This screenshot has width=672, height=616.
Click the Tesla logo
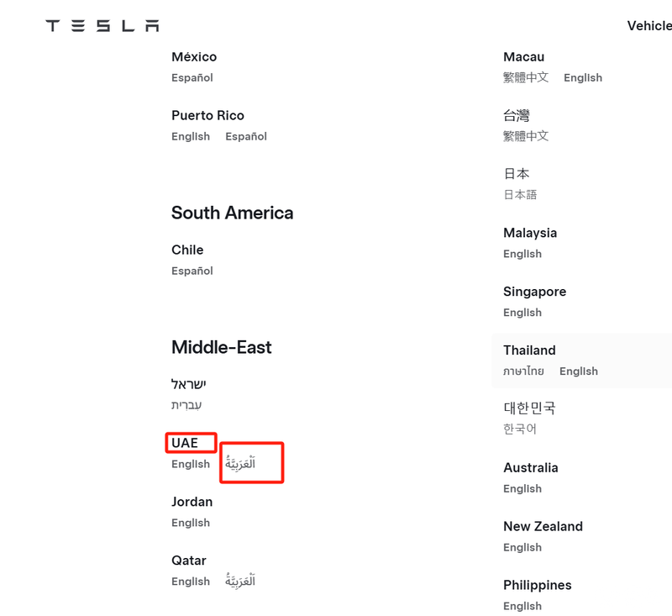(102, 26)
